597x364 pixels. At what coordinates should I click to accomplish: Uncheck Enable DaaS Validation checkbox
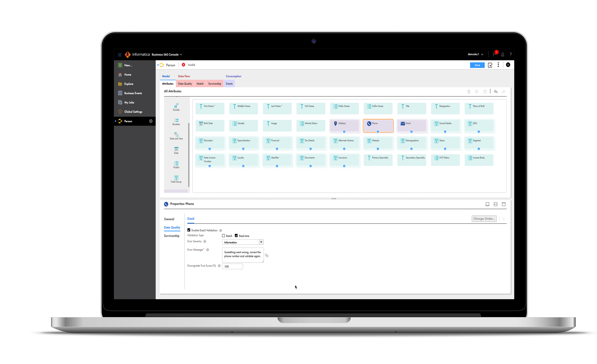189,230
